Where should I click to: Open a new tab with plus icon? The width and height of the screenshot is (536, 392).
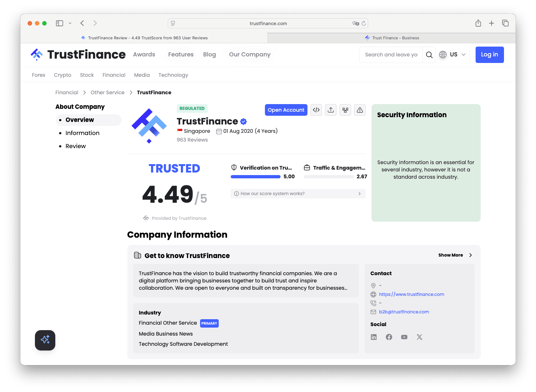tap(492, 23)
